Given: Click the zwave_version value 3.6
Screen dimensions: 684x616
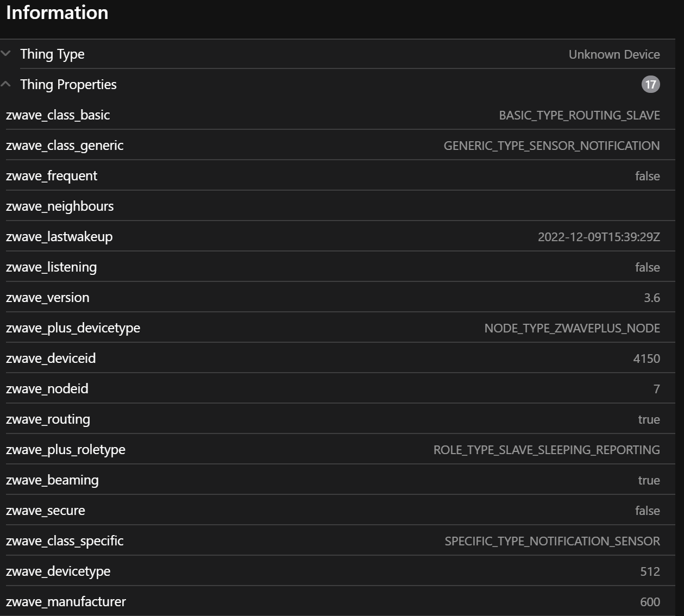Looking at the screenshot, I should tap(651, 298).
